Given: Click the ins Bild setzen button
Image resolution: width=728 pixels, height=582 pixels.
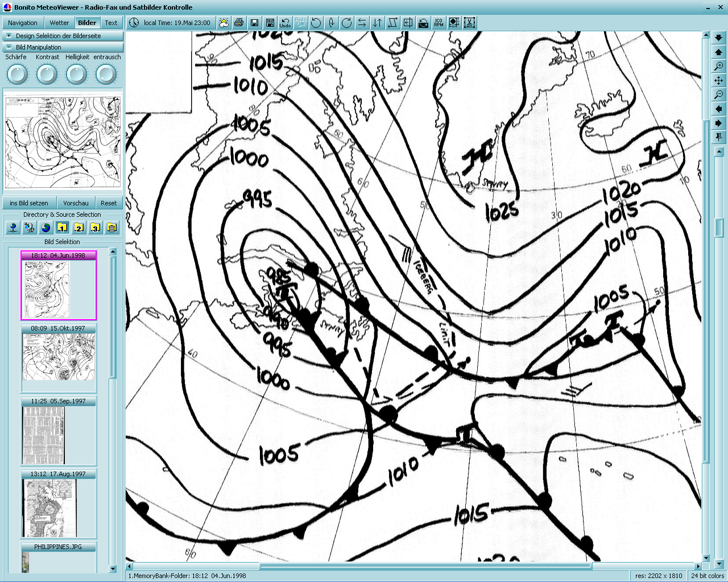Looking at the screenshot, I should point(29,203).
